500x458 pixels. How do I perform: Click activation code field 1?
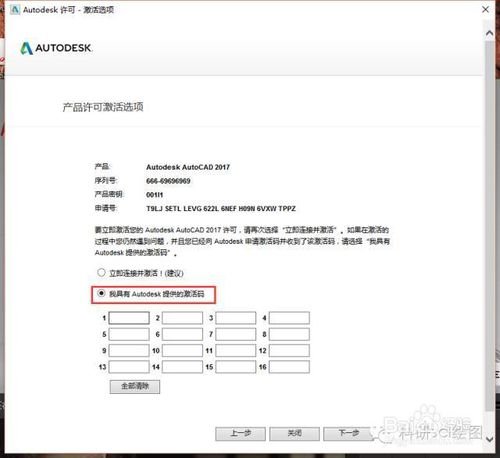[x=129, y=318]
